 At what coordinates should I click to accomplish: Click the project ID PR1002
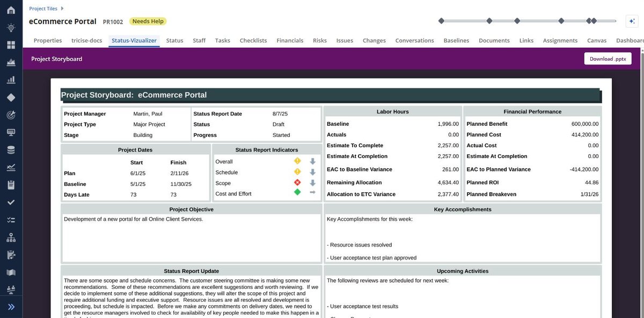113,22
